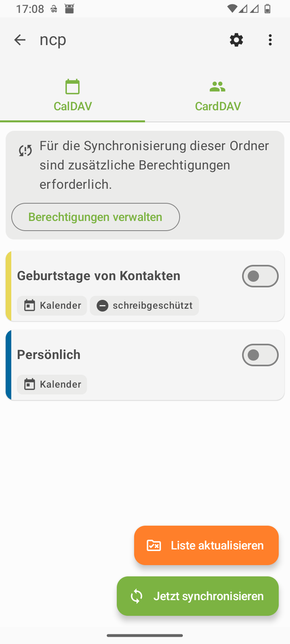Tap the back arrow icon
Screen dimensions: 290x644
[x=20, y=40]
